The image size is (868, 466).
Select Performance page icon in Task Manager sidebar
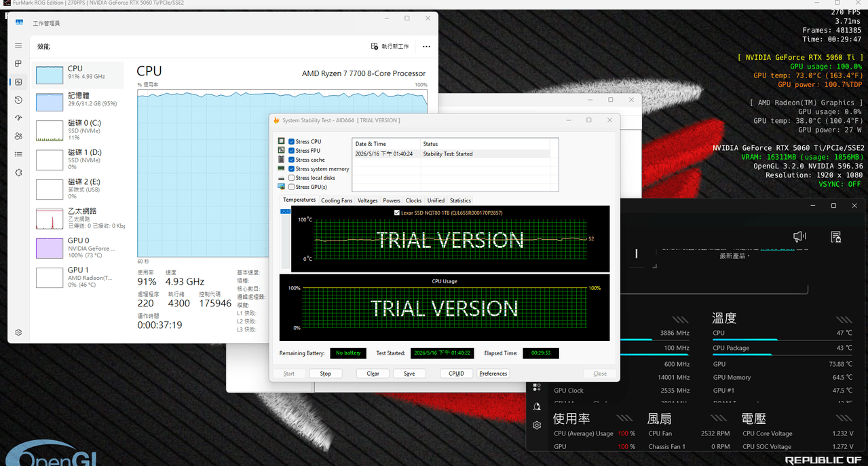coord(19,82)
